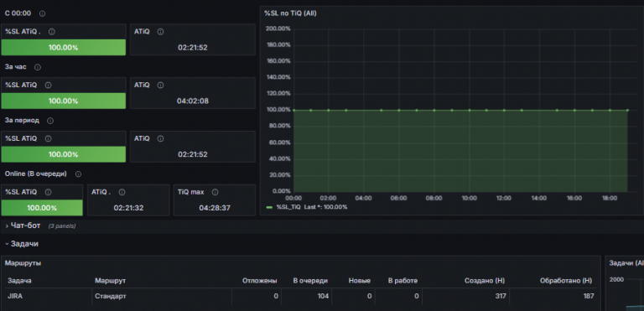Click the 0 value in В работе column
This screenshot has width=644, height=311.
[x=417, y=296]
